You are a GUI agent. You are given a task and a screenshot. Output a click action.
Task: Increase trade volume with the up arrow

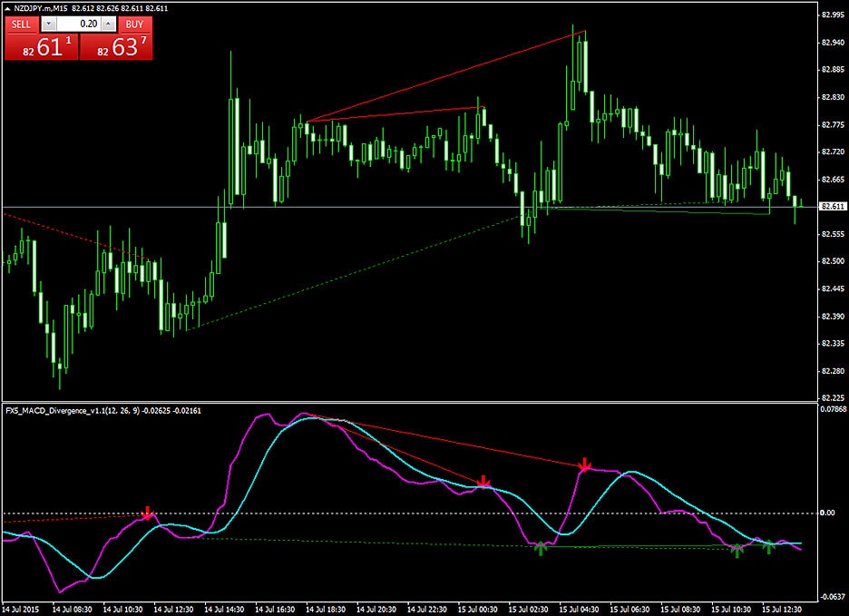pos(108,24)
